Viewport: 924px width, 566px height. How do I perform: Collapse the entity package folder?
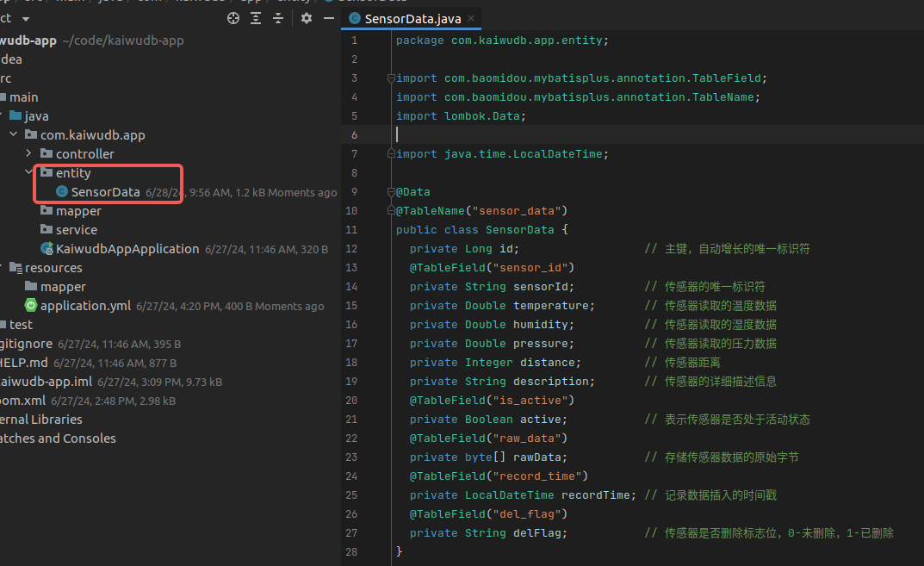(x=29, y=173)
